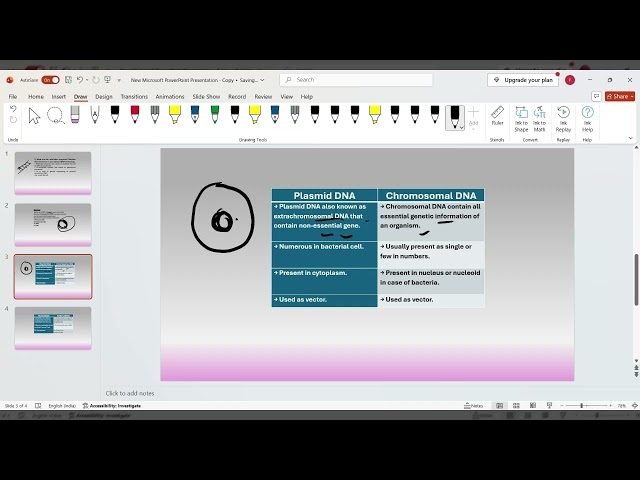
Task: Open Customize Quick Access Toolbar dropdown
Action: [119, 80]
